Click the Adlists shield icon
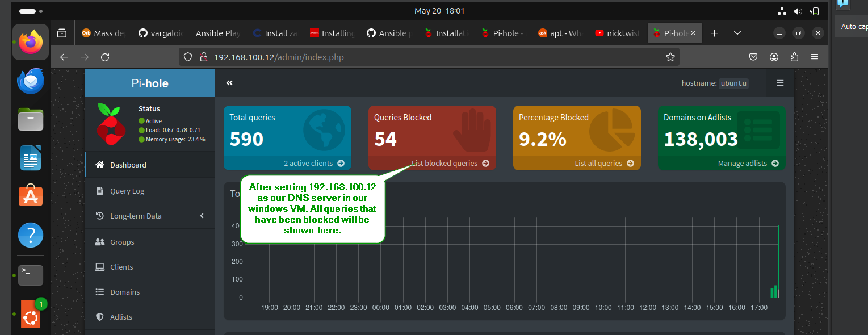The height and width of the screenshot is (335, 868). point(100,317)
